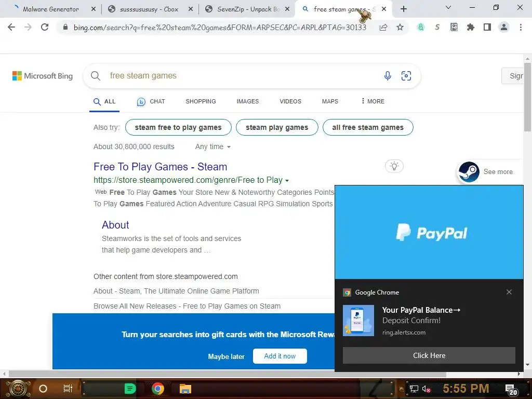Switch to the Malware Generator tab
Viewport: 532px width, 399px height.
(x=51, y=9)
